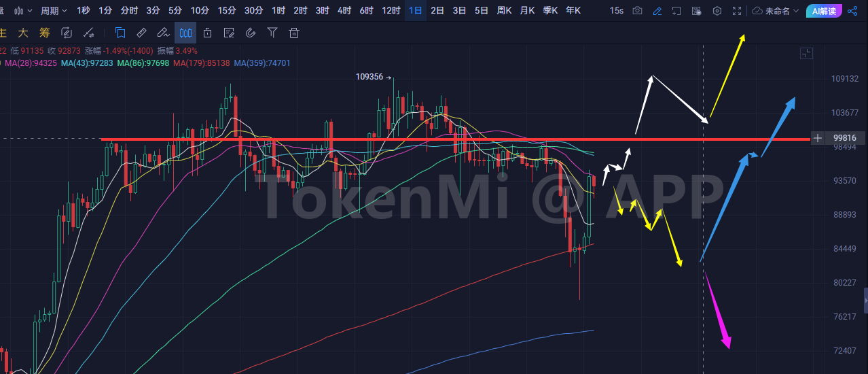Select the ruler measure tool

point(141,33)
